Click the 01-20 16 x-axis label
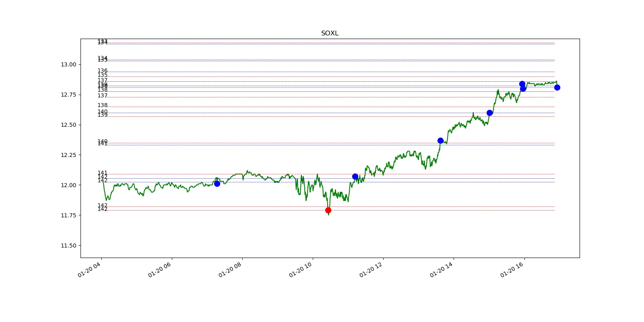Image resolution: width=644 pixels, height=322 pixels. [512, 270]
